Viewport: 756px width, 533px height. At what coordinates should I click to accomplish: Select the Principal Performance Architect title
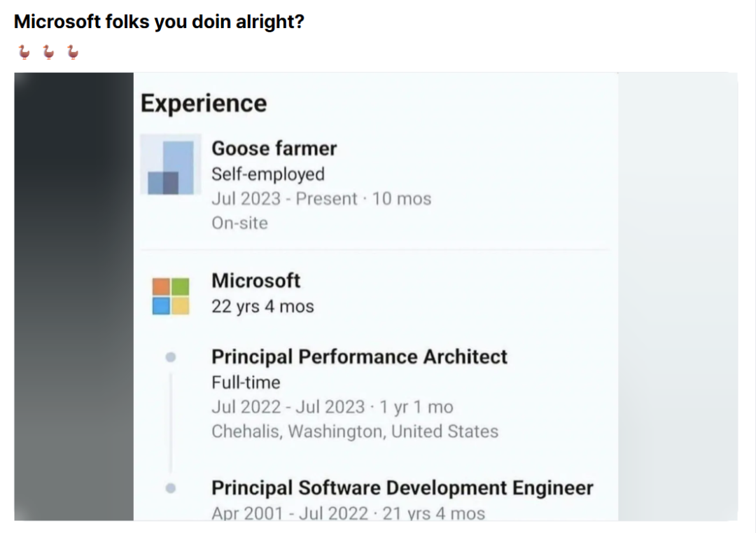click(359, 357)
